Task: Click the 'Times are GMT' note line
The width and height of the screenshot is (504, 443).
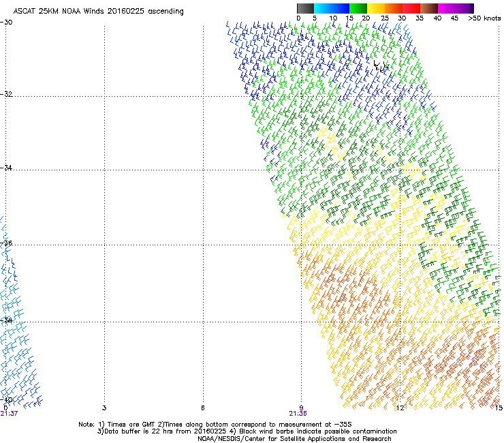Action: pos(215,425)
